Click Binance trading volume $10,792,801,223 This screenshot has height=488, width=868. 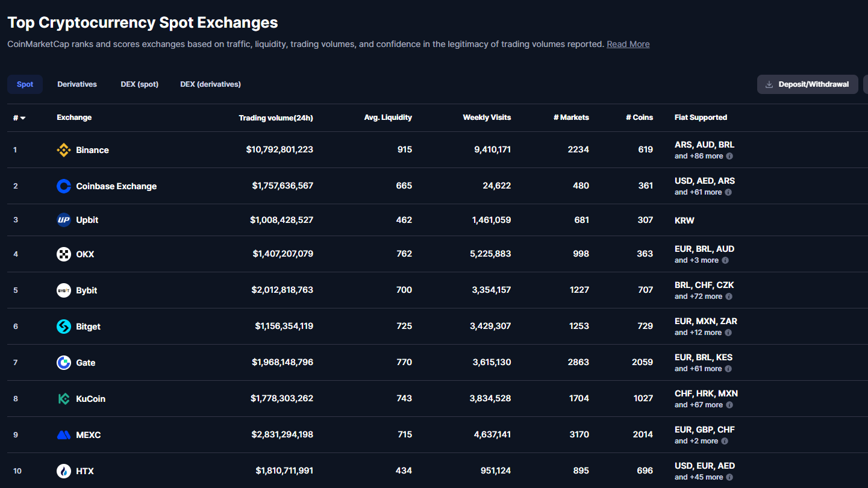(279, 149)
